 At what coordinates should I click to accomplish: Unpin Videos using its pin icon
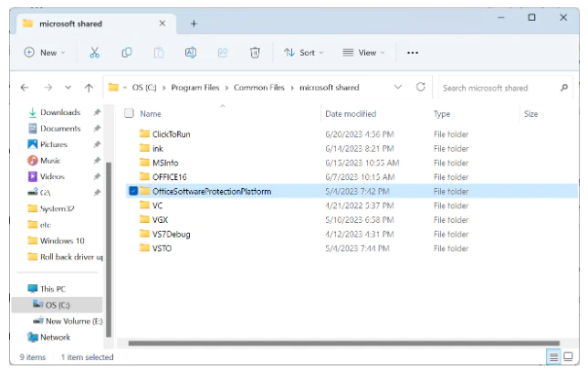[97, 176]
